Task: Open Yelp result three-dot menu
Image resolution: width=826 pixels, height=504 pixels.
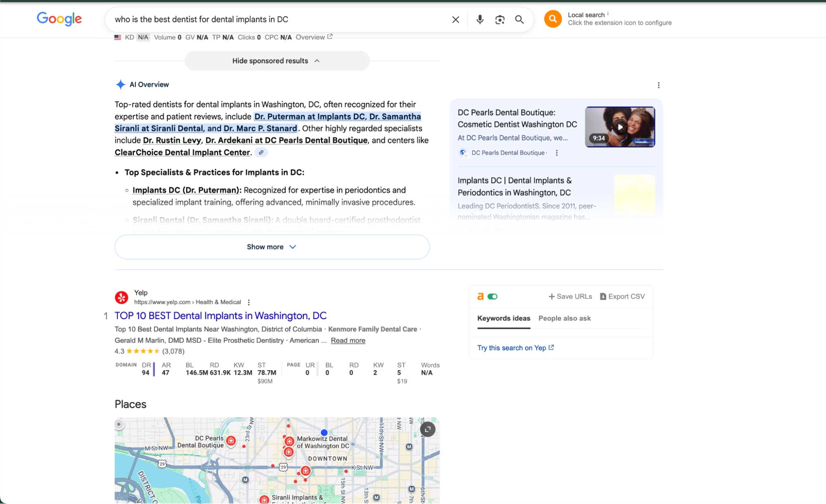Action: (x=249, y=302)
